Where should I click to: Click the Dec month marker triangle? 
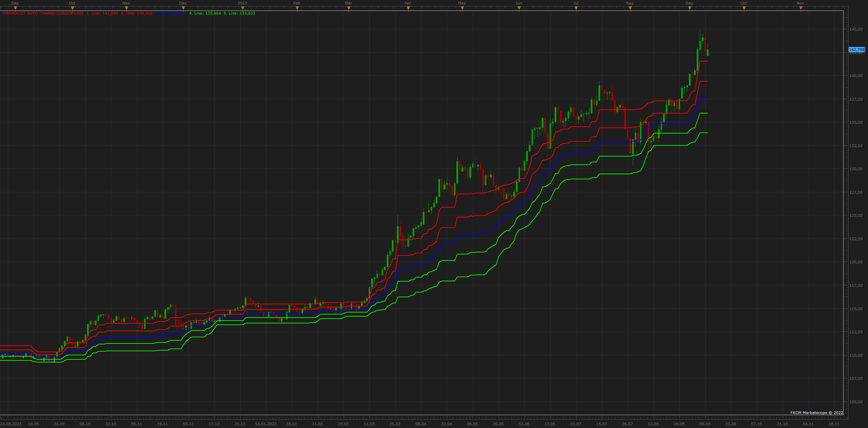(x=184, y=8)
